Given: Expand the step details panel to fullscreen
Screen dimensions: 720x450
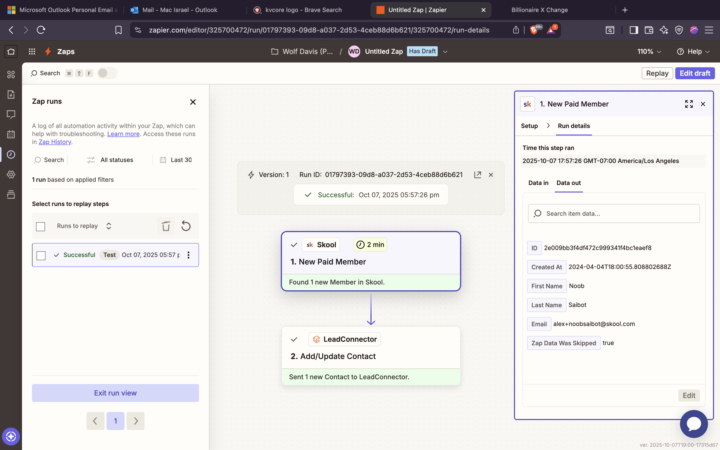Looking at the screenshot, I should 688,103.
